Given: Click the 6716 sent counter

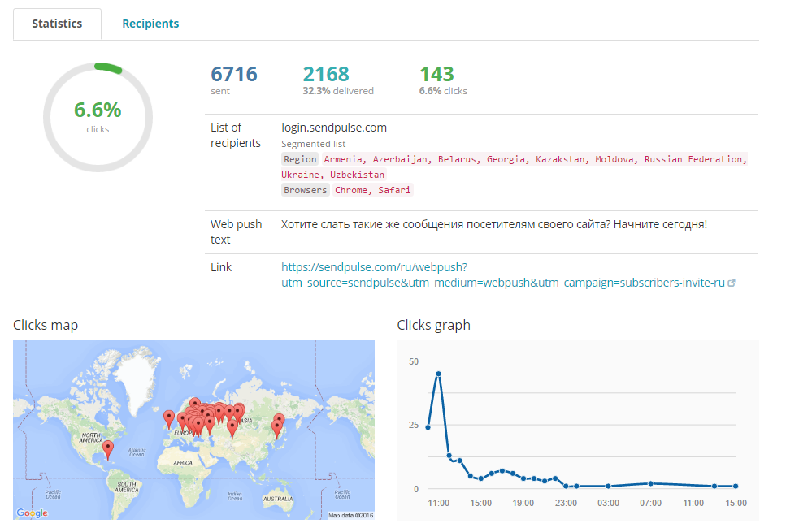Looking at the screenshot, I should [x=233, y=75].
